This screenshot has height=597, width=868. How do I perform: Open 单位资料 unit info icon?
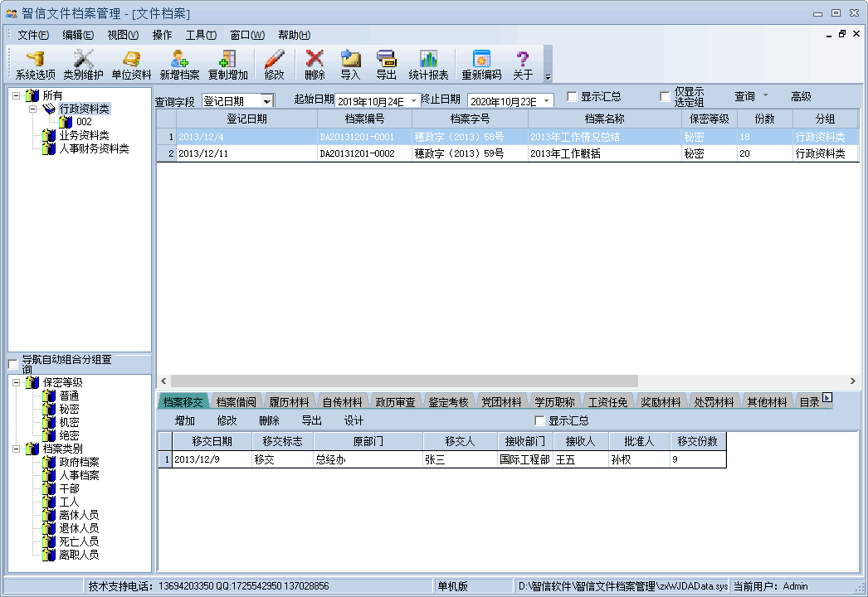[131, 64]
